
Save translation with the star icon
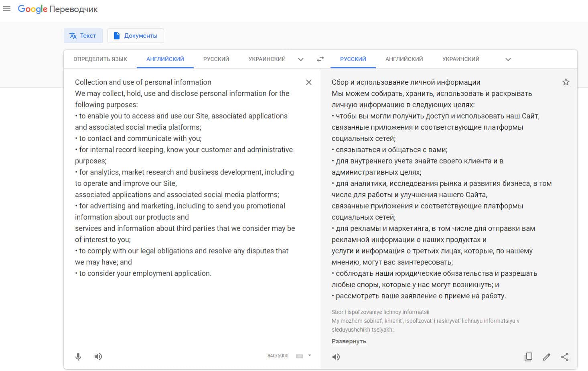[x=566, y=82]
